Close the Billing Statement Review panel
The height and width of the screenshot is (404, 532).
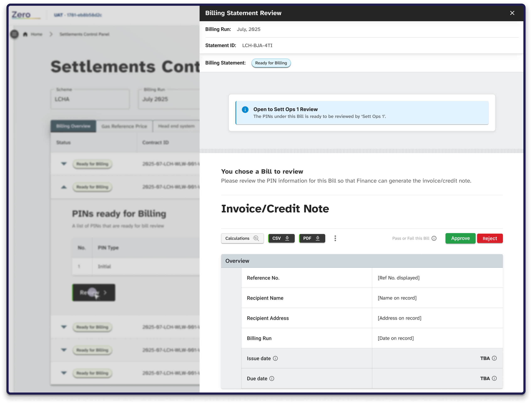512,13
